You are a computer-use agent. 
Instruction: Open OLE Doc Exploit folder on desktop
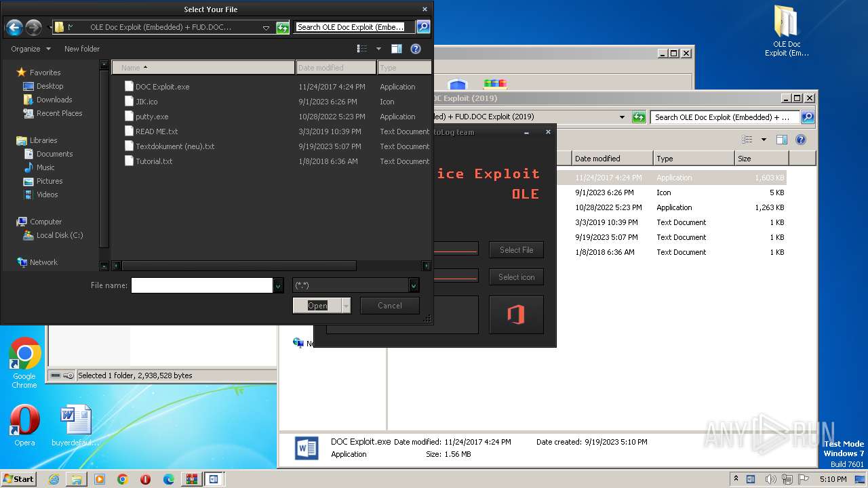click(787, 31)
